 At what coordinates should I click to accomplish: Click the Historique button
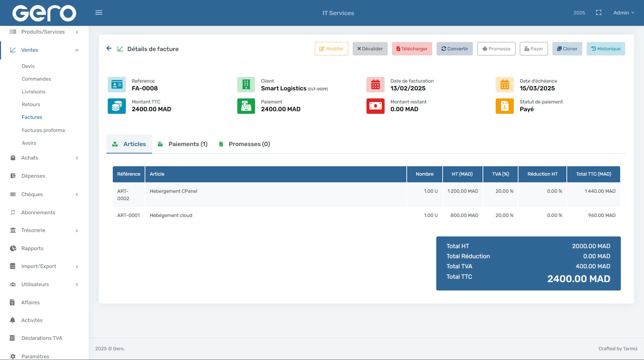605,49
